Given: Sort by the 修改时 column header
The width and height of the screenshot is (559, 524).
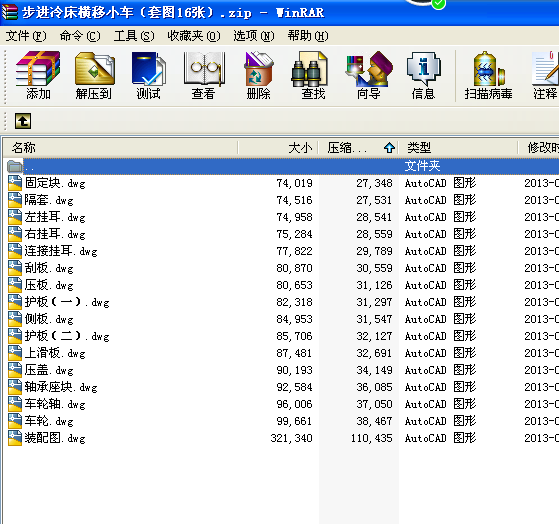Looking at the screenshot, I should pyautogui.click(x=539, y=148).
